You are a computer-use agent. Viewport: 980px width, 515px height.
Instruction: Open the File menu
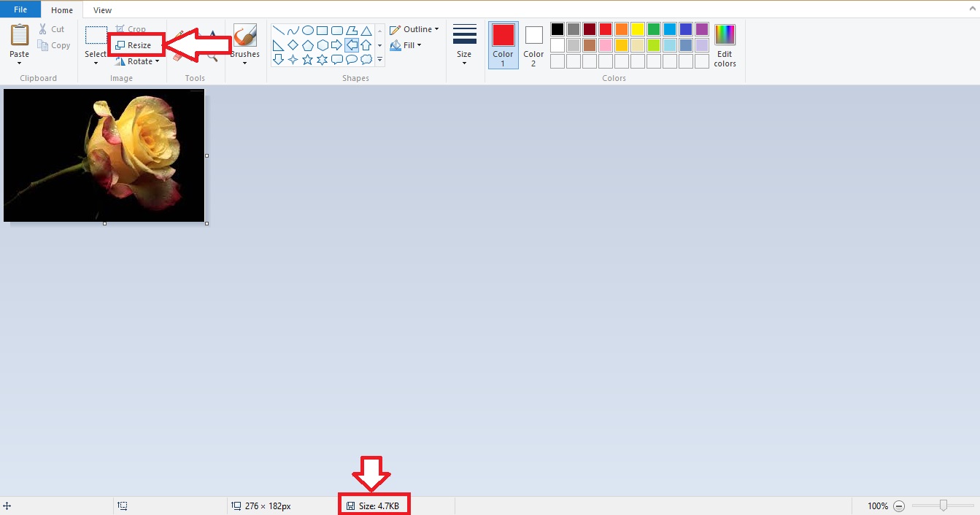tap(20, 10)
